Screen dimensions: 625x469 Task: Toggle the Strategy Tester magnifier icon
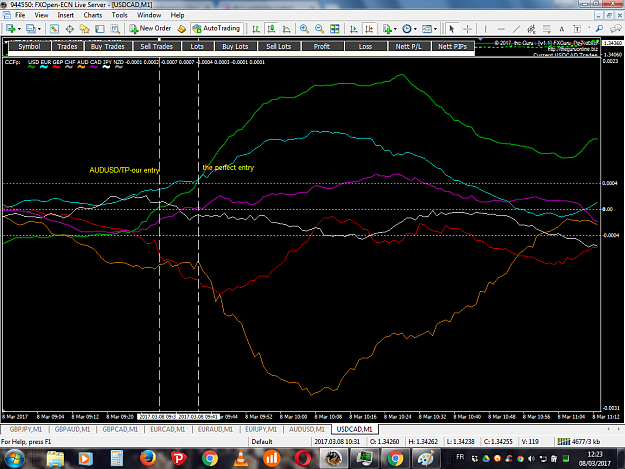(x=115, y=29)
